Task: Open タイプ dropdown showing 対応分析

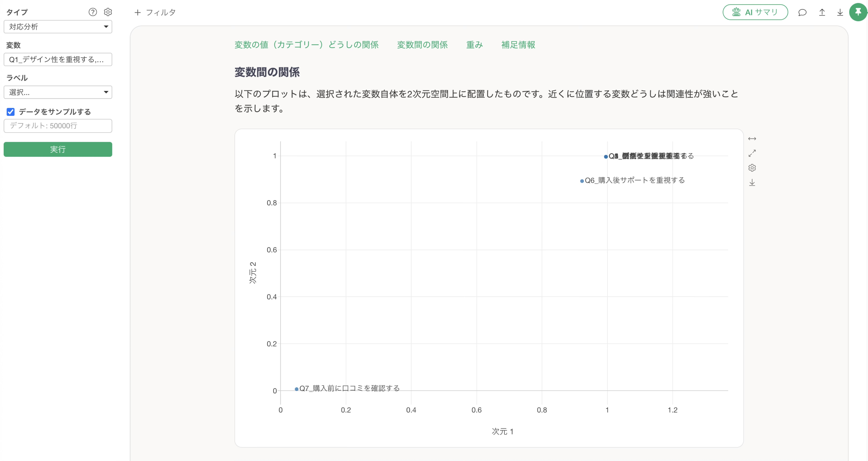Action: point(58,27)
